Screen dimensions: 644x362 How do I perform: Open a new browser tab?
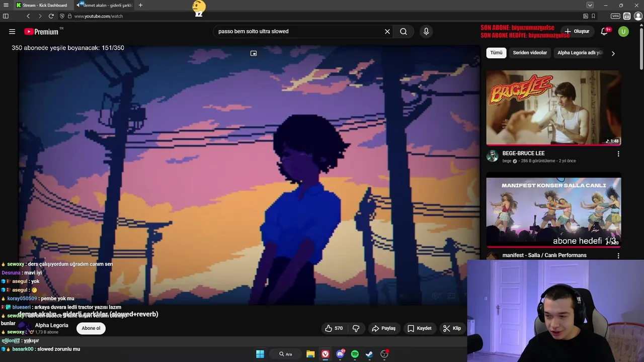(x=140, y=5)
